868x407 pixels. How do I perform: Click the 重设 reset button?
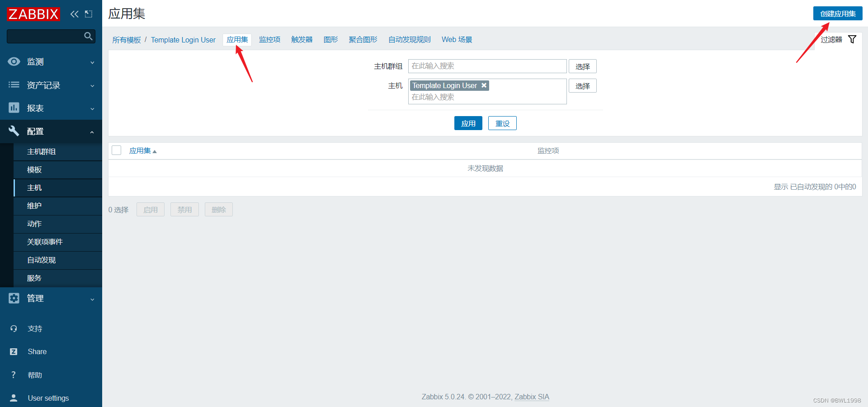(x=502, y=123)
